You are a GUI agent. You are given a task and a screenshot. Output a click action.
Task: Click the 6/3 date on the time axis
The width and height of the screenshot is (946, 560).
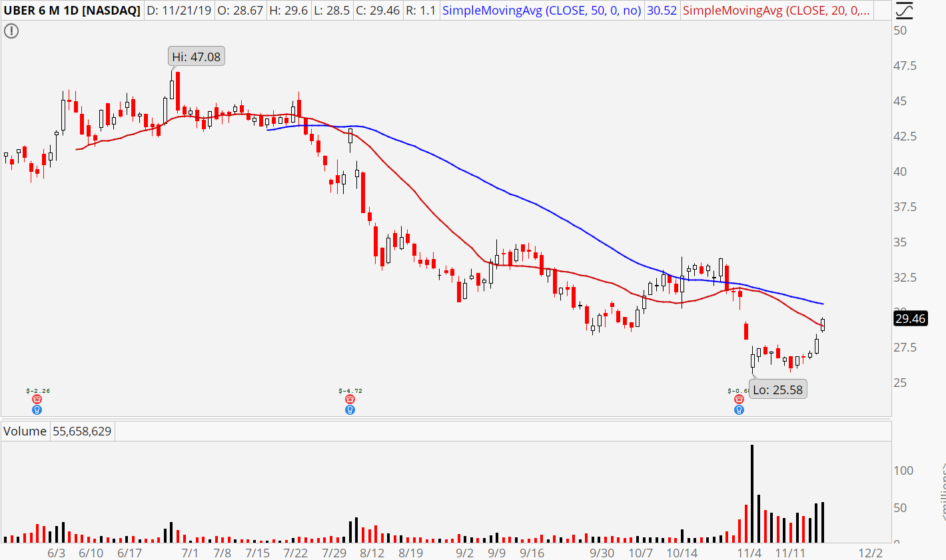(57, 553)
